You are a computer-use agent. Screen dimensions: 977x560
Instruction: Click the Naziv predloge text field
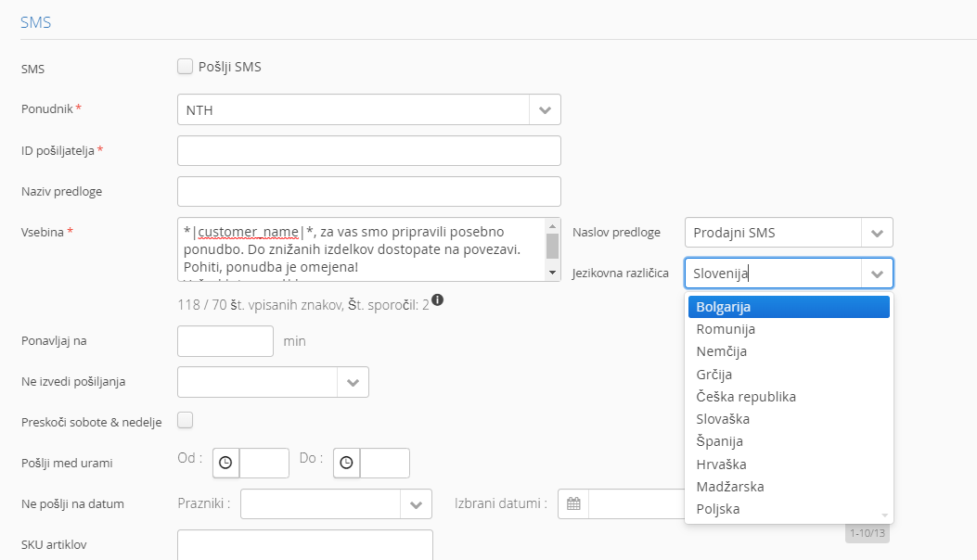coord(369,192)
